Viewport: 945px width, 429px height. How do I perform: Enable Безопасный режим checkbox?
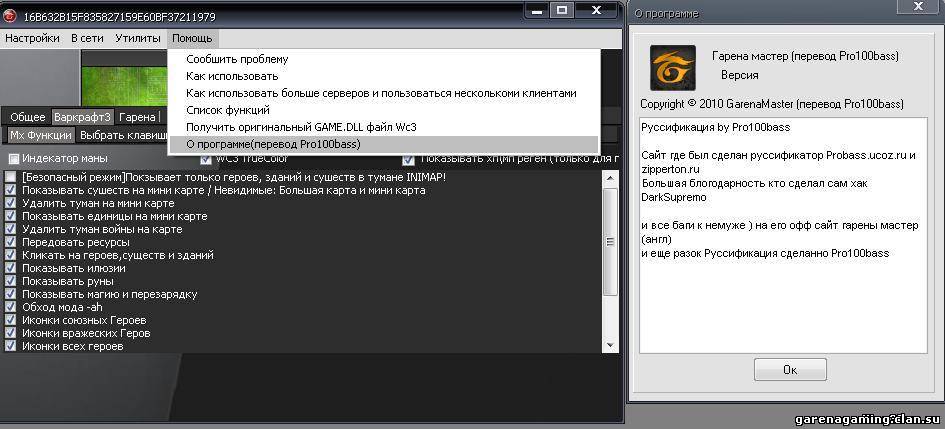pyautogui.click(x=10, y=177)
